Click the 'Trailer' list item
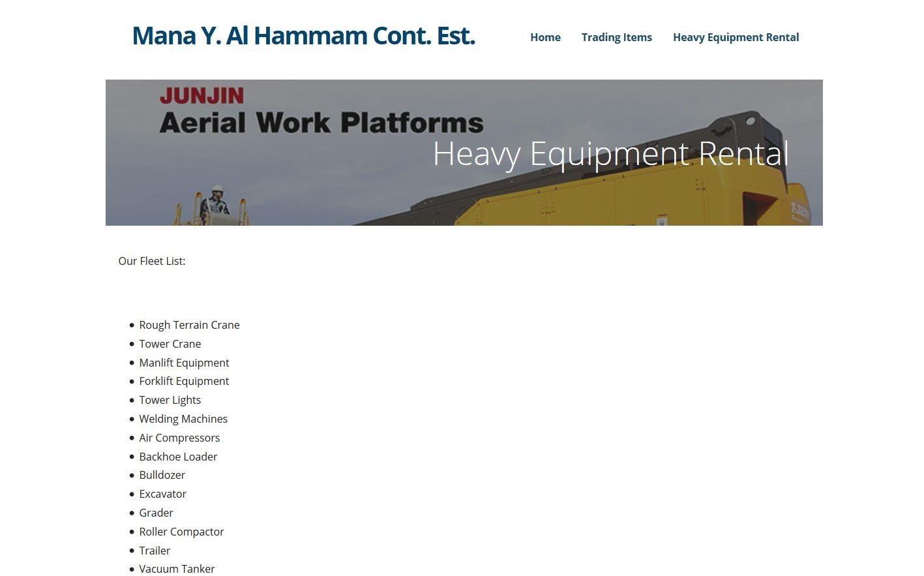The image size is (924, 576). tap(155, 551)
